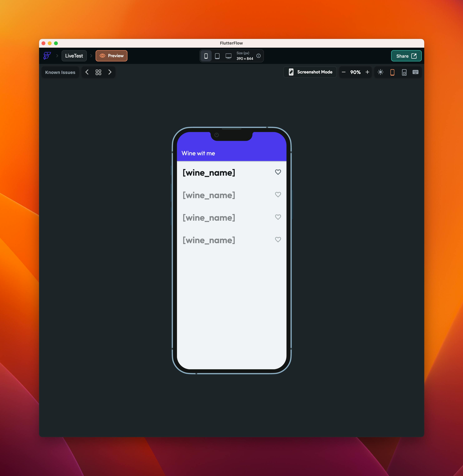Click the Preview mode tab
The height and width of the screenshot is (476, 463).
point(111,56)
